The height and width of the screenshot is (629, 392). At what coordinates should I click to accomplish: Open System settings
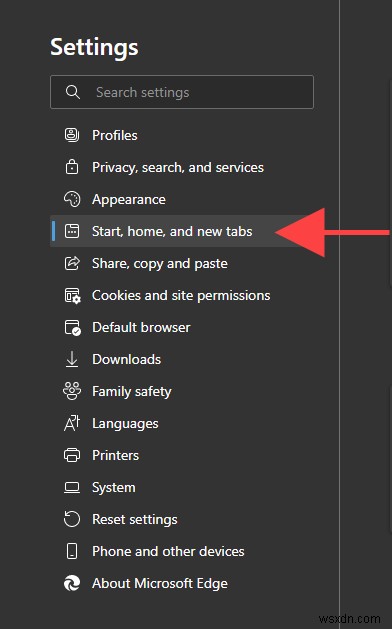(182, 487)
